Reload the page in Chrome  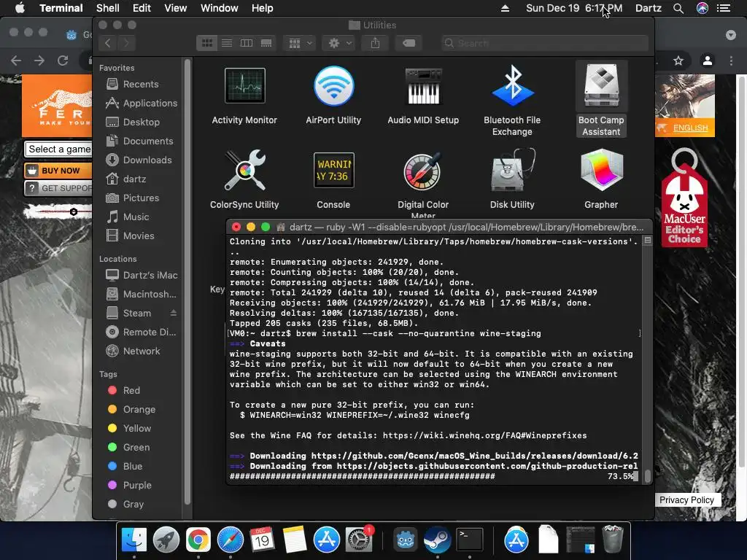tap(63, 61)
